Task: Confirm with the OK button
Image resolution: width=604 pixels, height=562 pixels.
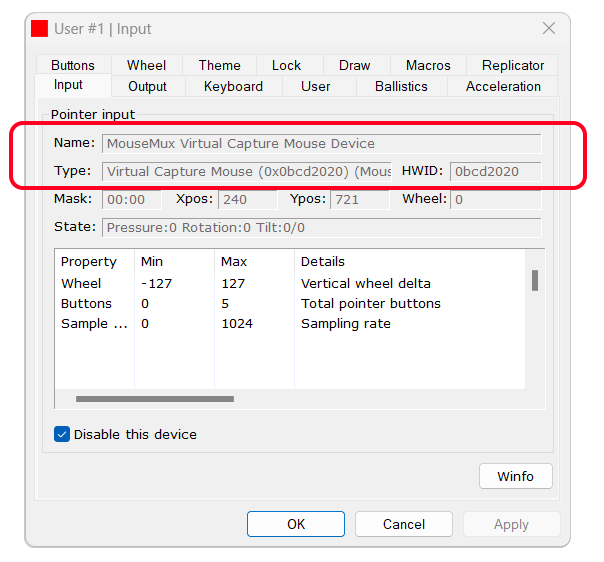Action: pyautogui.click(x=296, y=524)
